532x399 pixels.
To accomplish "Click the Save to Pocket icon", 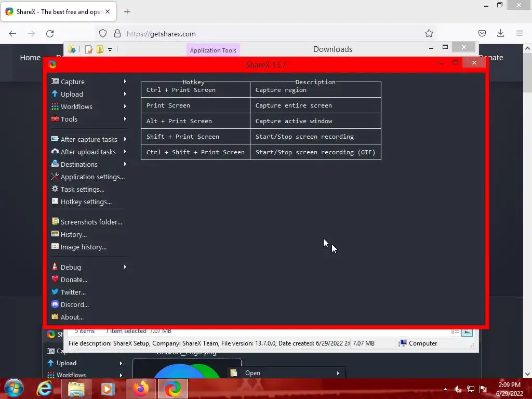I will 482,33.
